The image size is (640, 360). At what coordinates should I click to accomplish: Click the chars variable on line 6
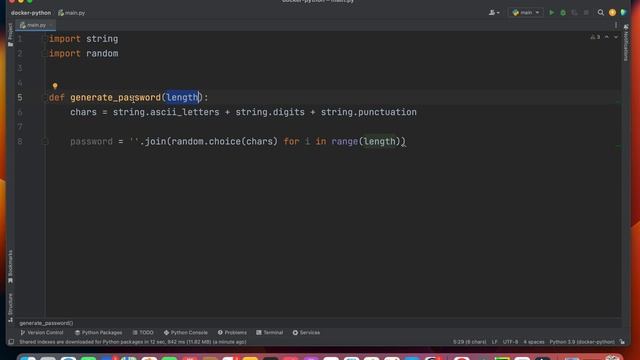tap(83, 112)
